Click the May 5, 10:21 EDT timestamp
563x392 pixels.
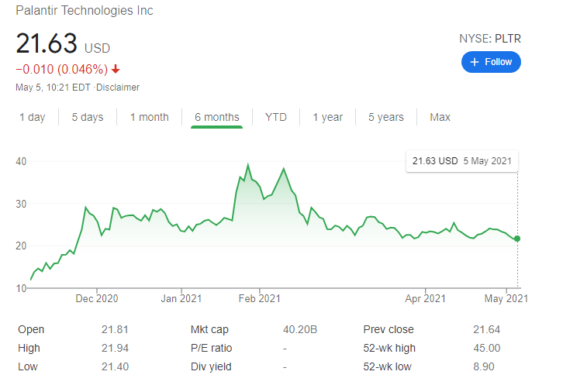point(53,88)
